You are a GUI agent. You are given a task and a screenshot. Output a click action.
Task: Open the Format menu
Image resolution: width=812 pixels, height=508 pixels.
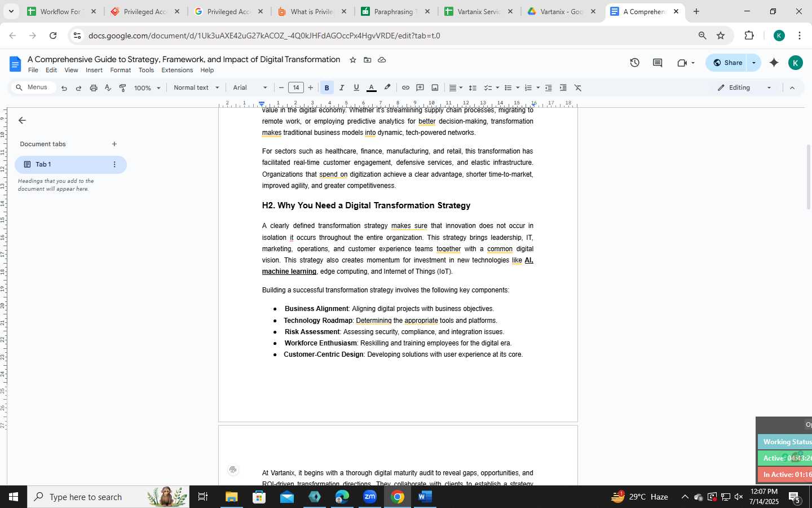pos(120,70)
